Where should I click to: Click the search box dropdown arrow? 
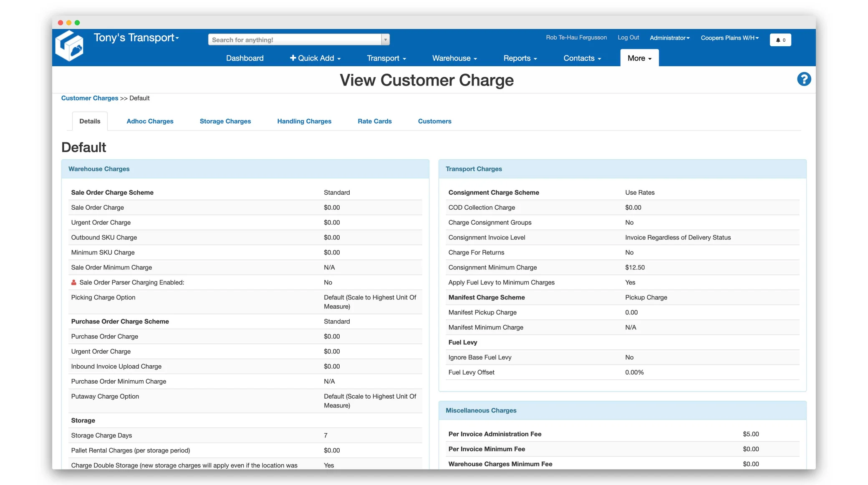(385, 40)
